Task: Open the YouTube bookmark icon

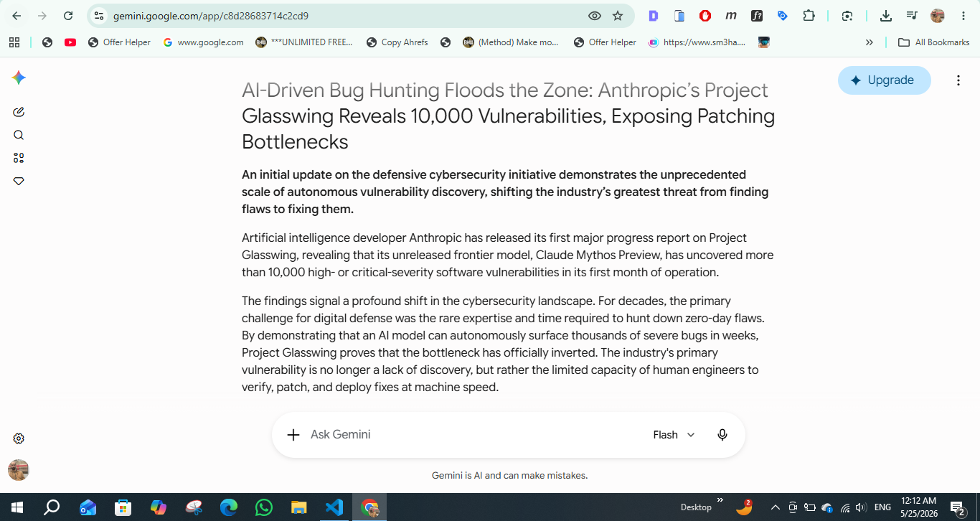Action: pos(70,42)
